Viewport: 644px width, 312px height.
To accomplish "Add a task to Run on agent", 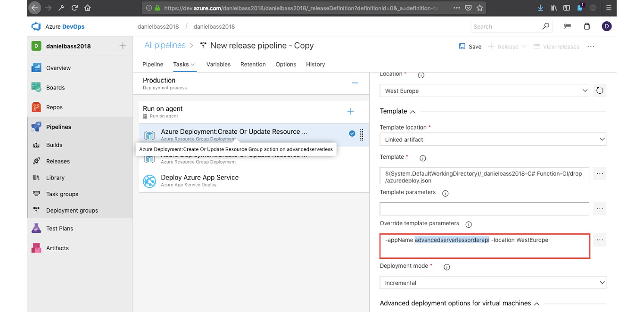I will pos(350,112).
